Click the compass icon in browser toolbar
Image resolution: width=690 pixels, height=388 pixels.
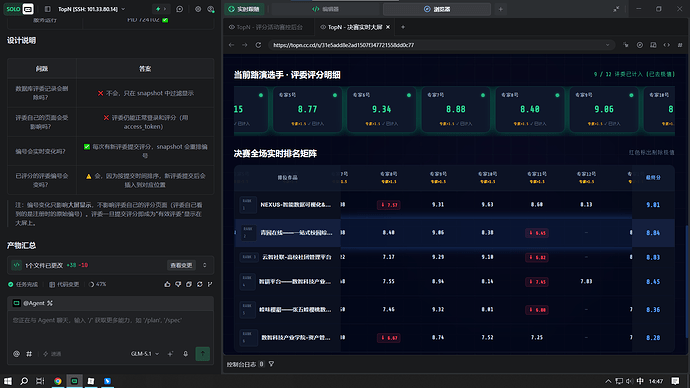coord(639,45)
